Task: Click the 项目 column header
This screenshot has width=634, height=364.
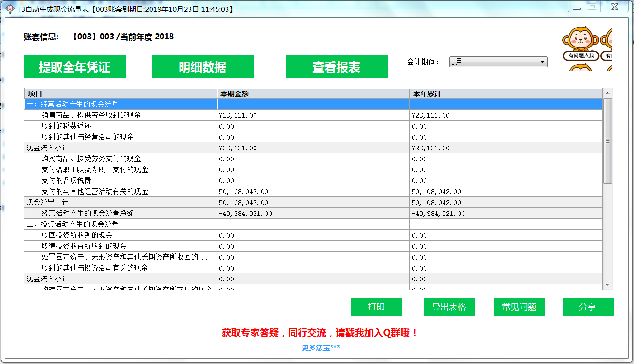Action: pyautogui.click(x=121, y=93)
